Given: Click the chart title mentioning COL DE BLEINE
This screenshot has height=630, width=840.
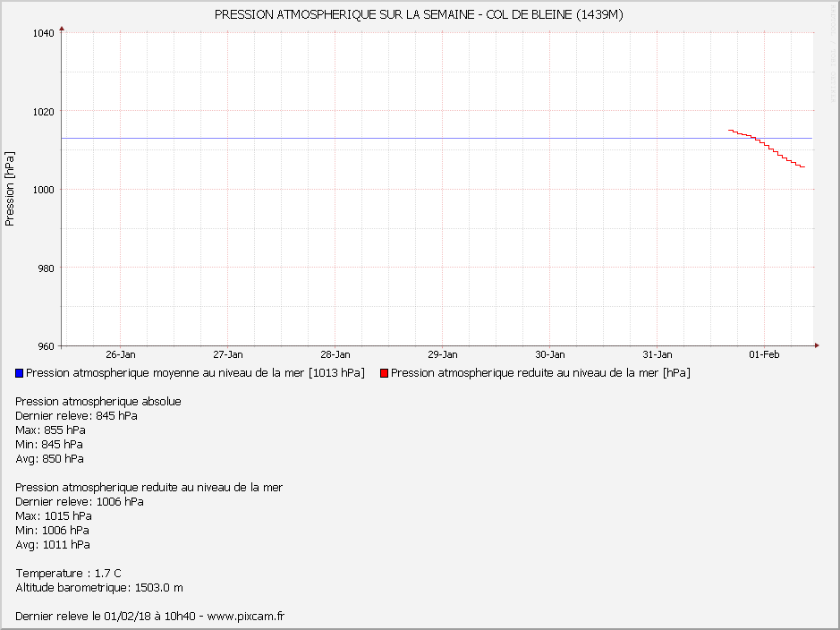Looking at the screenshot, I should 420,15.
